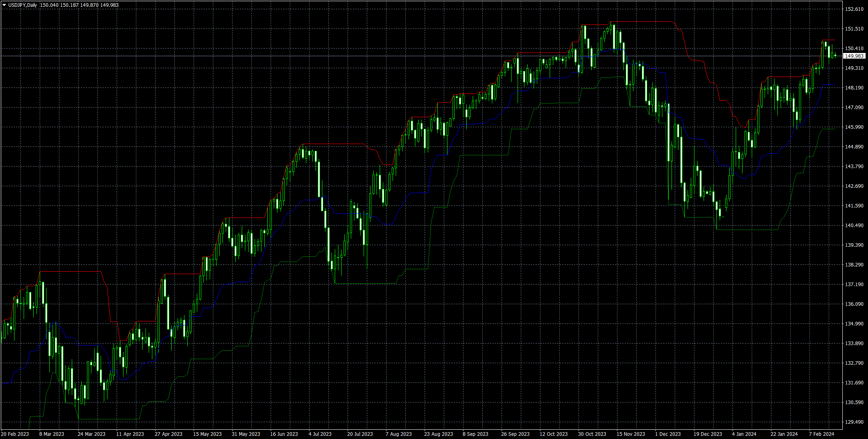The width and height of the screenshot is (868, 439).
Task: Click the 8 Sep 2023 date label
Action: click(475, 434)
